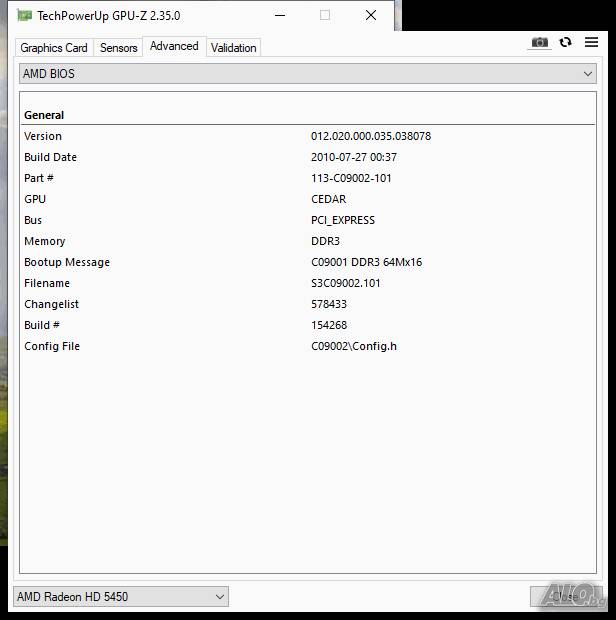This screenshot has width=616, height=620.
Task: Click the Build Date label
Action: pyautogui.click(x=50, y=157)
